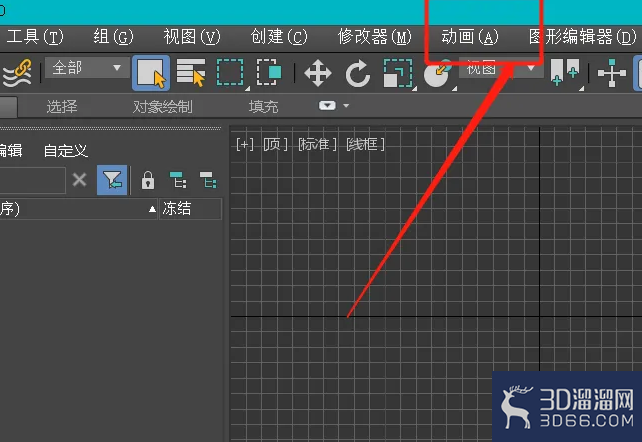Viewport: 642px width, 442px height.
Task: Open the 动画(A) menu
Action: 470,37
